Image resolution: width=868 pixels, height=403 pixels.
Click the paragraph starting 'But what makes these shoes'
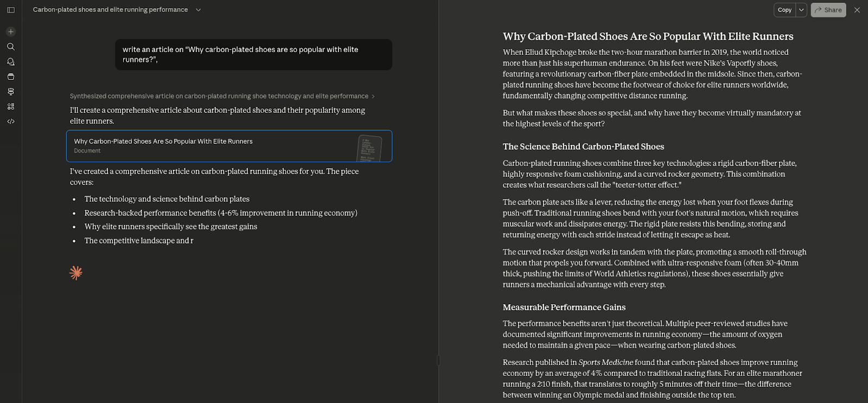click(652, 118)
